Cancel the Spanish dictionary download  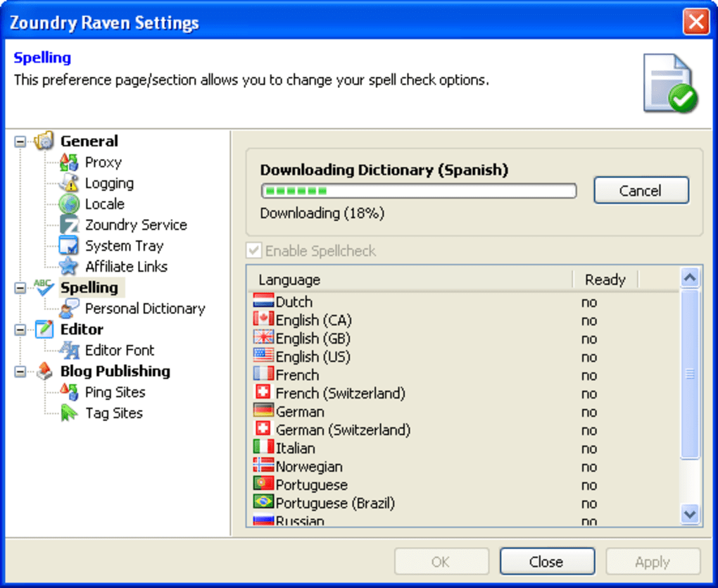640,191
